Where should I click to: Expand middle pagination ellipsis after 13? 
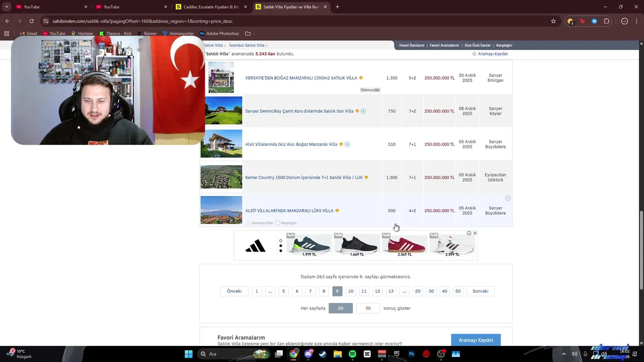click(x=404, y=291)
